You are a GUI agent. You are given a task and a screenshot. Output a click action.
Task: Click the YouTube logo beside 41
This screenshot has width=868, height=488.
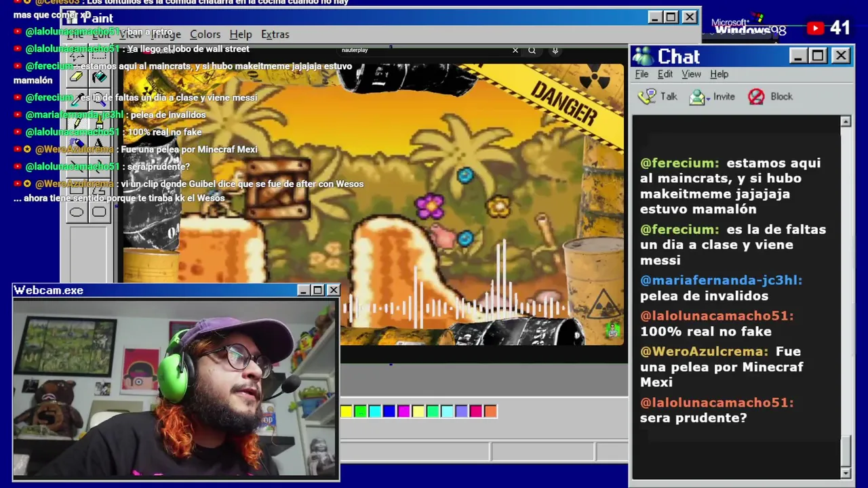click(815, 28)
